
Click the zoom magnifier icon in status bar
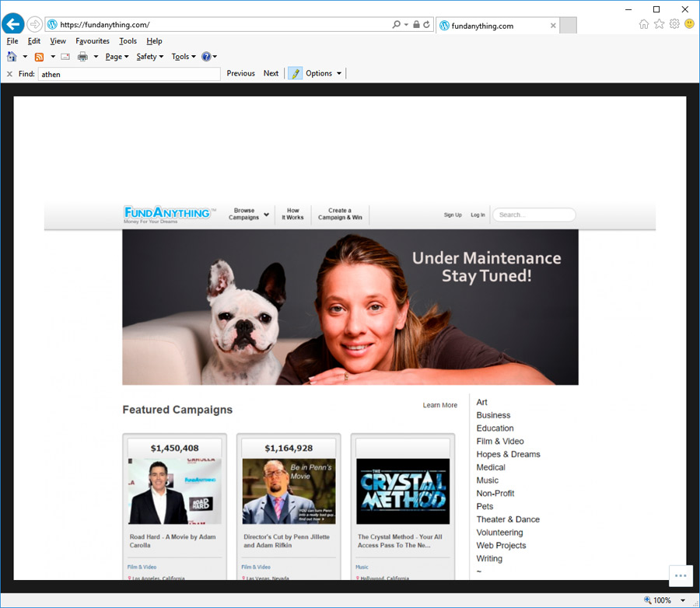[647, 600]
